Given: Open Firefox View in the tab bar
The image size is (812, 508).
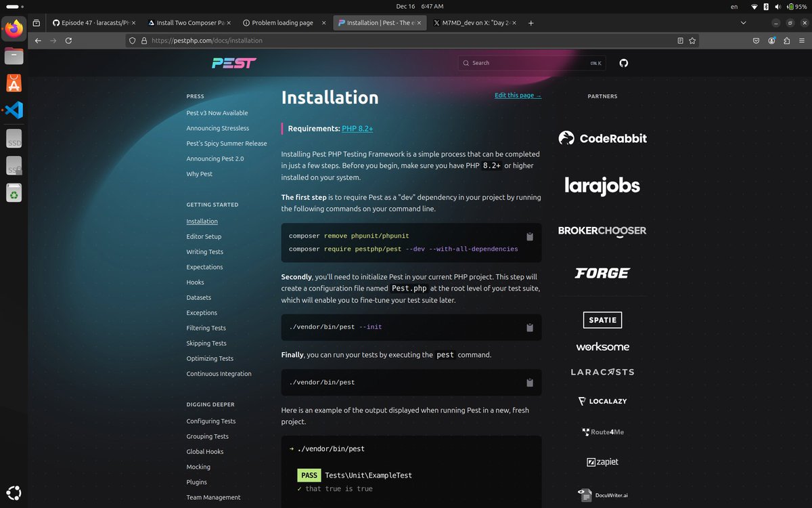Looking at the screenshot, I should (37, 22).
